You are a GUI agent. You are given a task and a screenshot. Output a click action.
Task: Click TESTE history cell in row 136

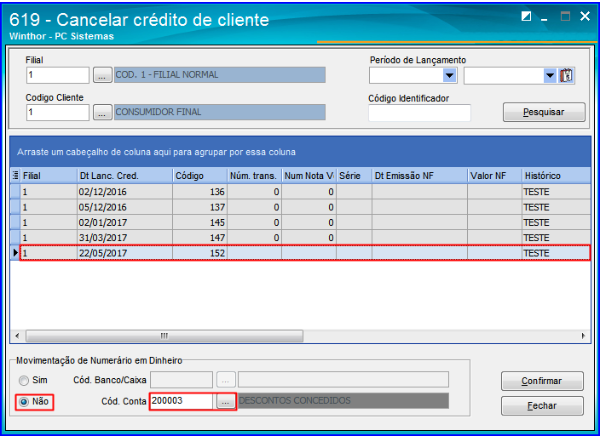coord(556,192)
